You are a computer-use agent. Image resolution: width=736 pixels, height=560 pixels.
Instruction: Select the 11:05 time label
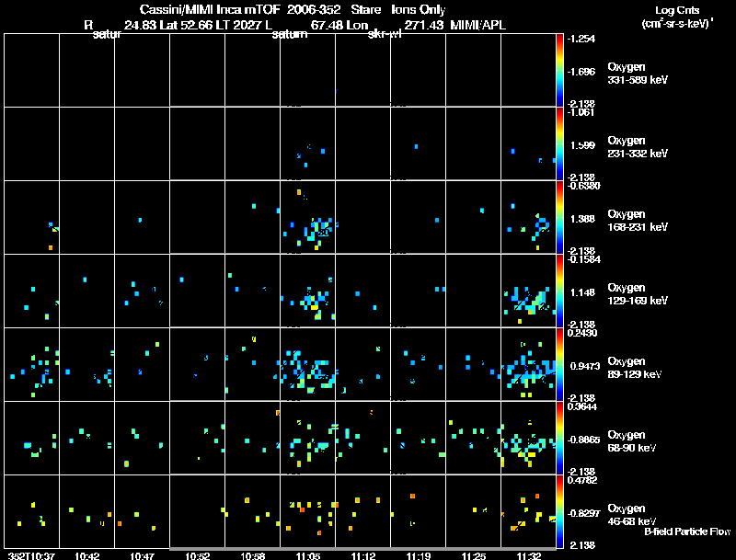point(308,555)
